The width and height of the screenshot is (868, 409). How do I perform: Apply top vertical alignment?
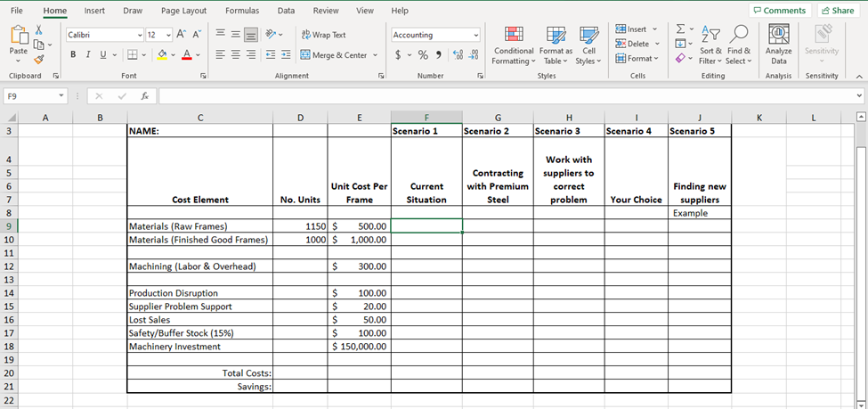tap(220, 35)
